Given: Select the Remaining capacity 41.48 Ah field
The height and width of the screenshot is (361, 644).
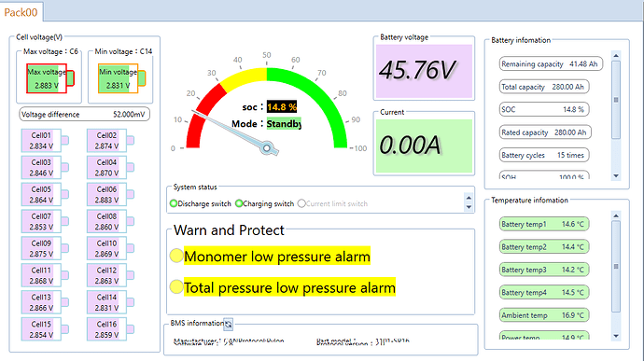Looking at the screenshot, I should (x=551, y=64).
